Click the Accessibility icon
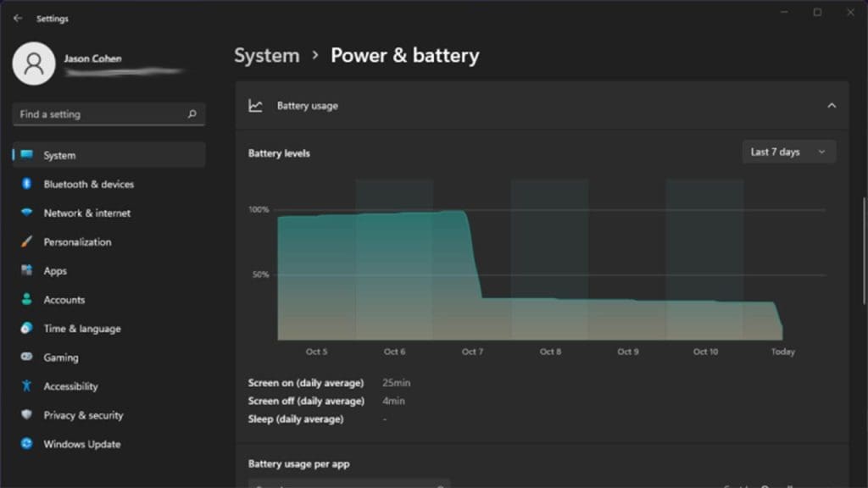This screenshot has height=488, width=868. 27,386
